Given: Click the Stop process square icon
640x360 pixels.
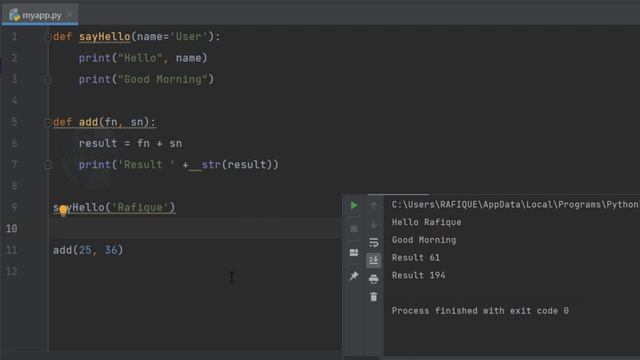Looking at the screenshot, I should click(x=354, y=229).
